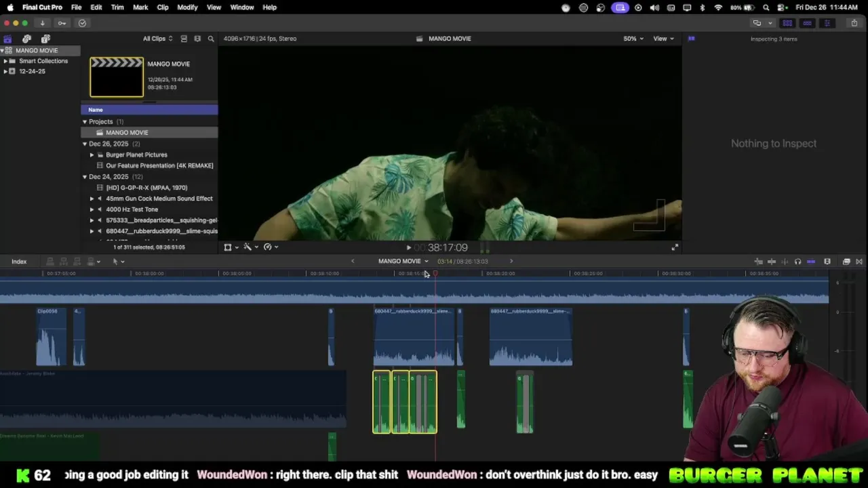Open the File menu
Image resolution: width=868 pixels, height=488 pixels.
[77, 7]
